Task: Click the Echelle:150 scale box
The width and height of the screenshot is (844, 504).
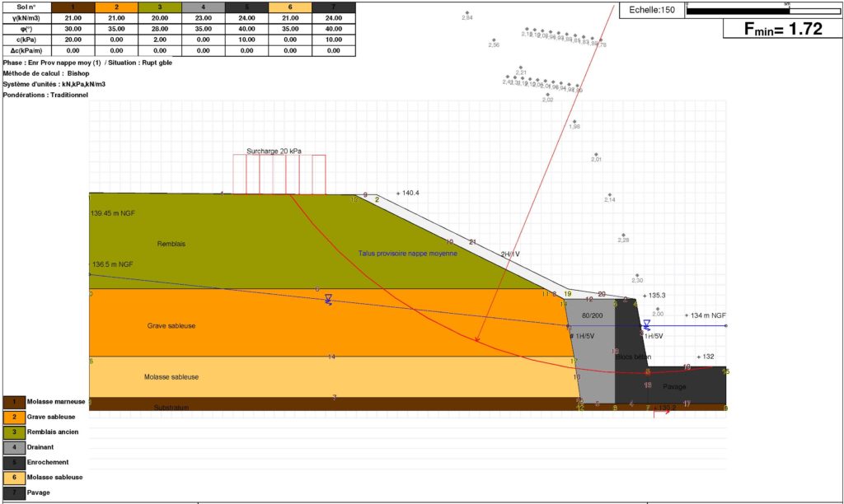Action: coord(651,10)
